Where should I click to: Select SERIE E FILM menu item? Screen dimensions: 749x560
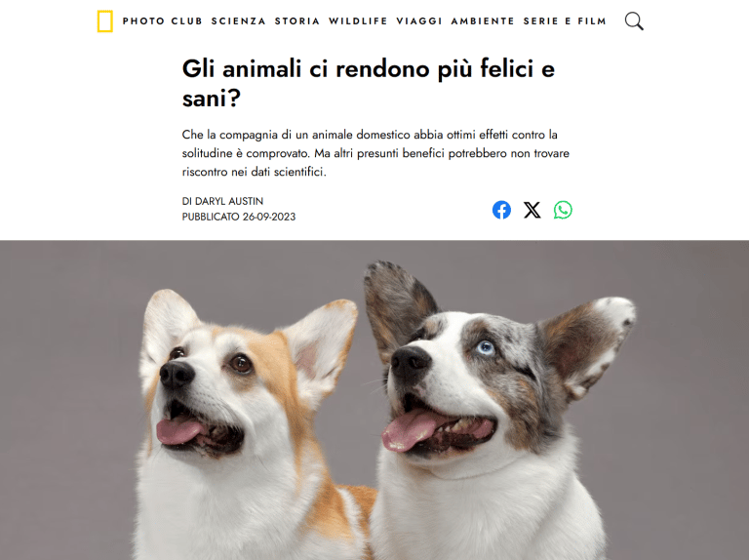pos(565,21)
